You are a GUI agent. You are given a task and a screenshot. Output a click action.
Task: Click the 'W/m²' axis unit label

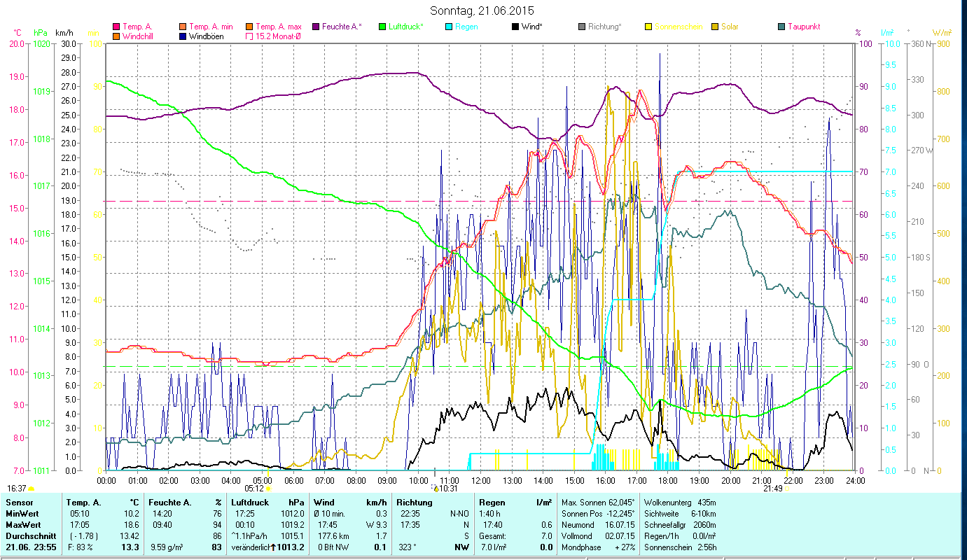pos(942,33)
